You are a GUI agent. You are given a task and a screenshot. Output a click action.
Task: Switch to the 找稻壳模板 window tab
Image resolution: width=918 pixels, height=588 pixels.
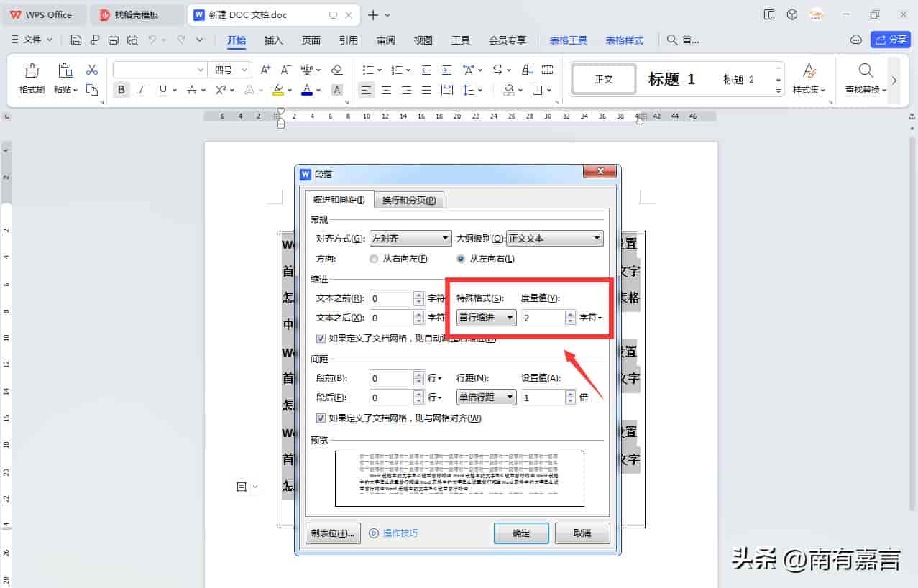click(137, 14)
